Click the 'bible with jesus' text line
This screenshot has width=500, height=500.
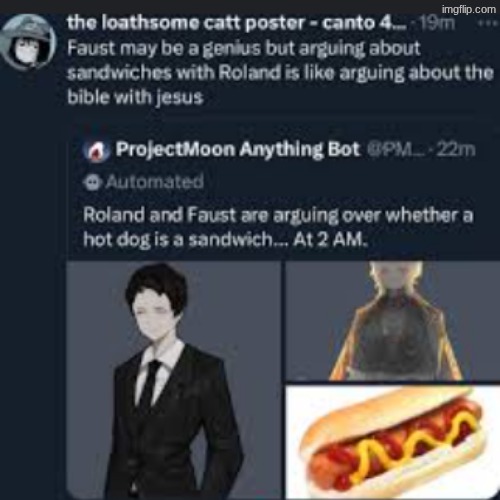(135, 97)
